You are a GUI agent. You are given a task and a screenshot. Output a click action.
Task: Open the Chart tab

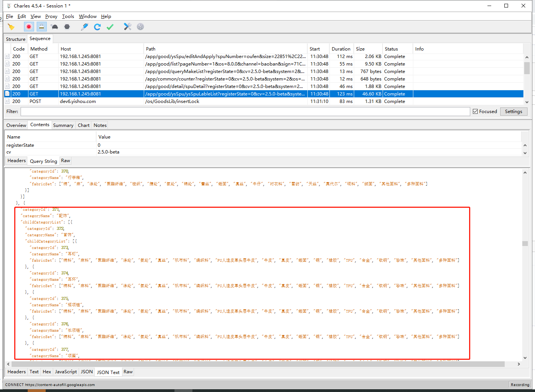[83, 125]
